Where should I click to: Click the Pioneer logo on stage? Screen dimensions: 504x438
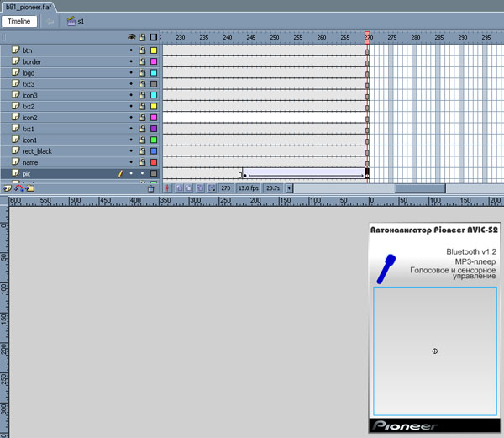tap(405, 425)
